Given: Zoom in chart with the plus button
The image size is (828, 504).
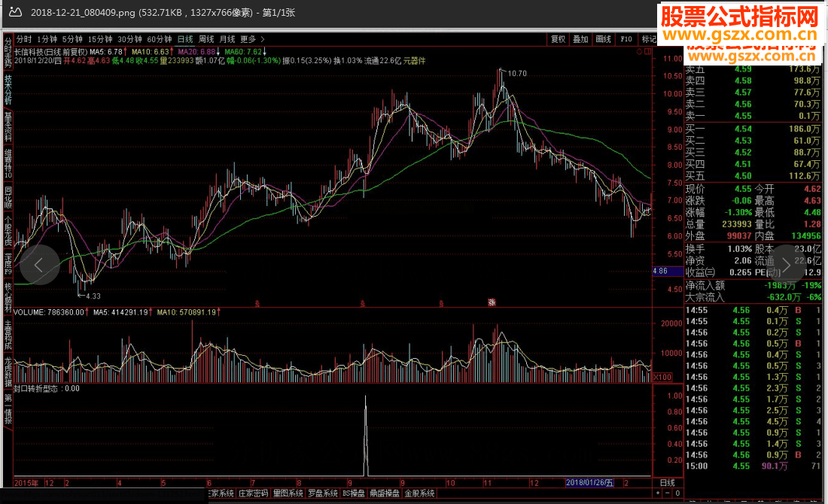Looking at the screenshot, I should point(658,493).
